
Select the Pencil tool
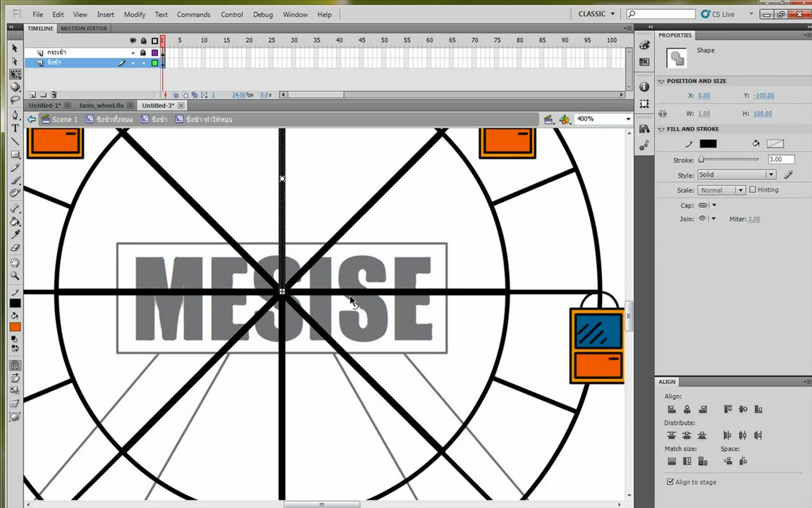point(15,167)
